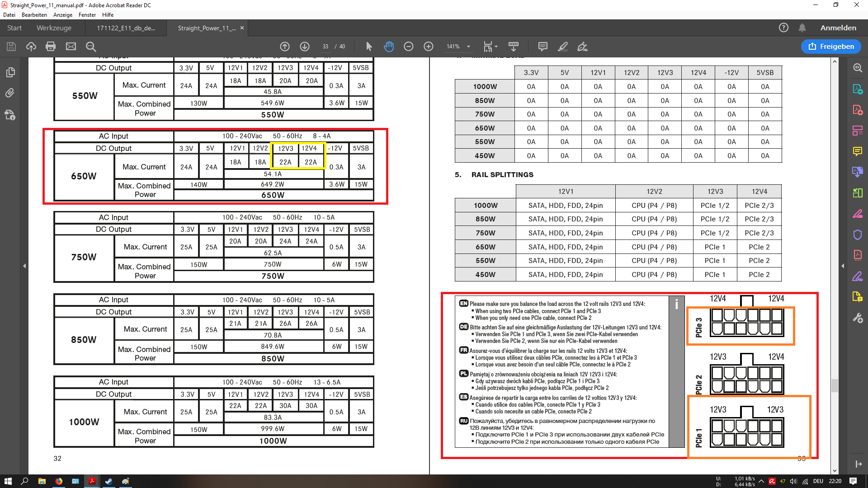
Task: Select the hand pan tool
Action: pyautogui.click(x=389, y=47)
